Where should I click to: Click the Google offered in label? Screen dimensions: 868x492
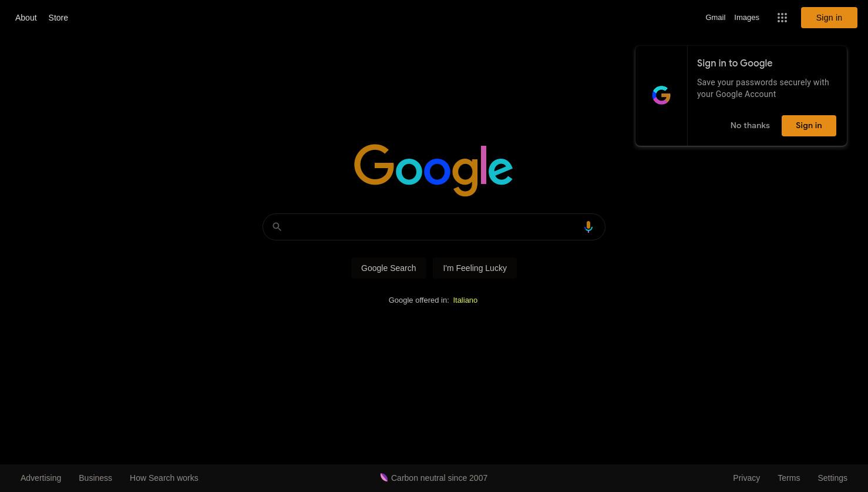tap(419, 300)
